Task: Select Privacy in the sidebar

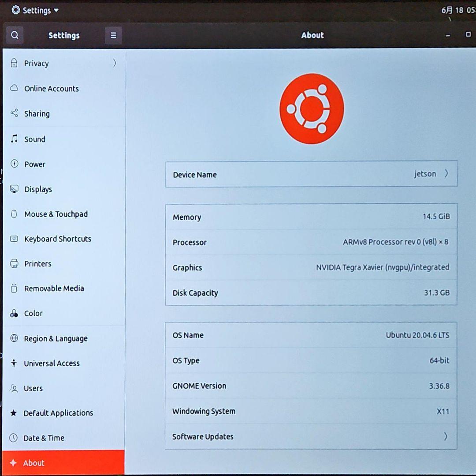Action: [64, 63]
